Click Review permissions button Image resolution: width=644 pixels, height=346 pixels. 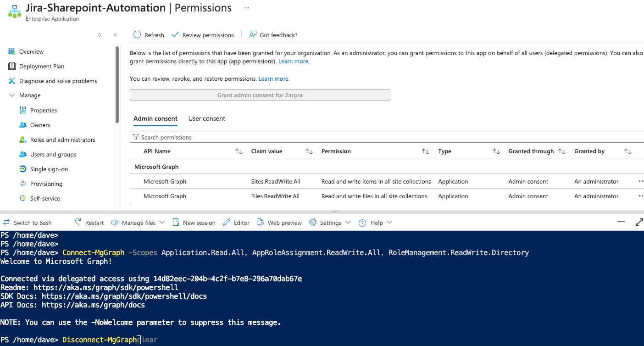[203, 35]
